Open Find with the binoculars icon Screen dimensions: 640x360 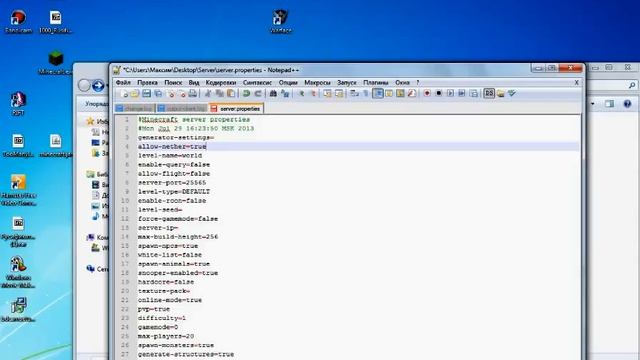(x=273, y=93)
